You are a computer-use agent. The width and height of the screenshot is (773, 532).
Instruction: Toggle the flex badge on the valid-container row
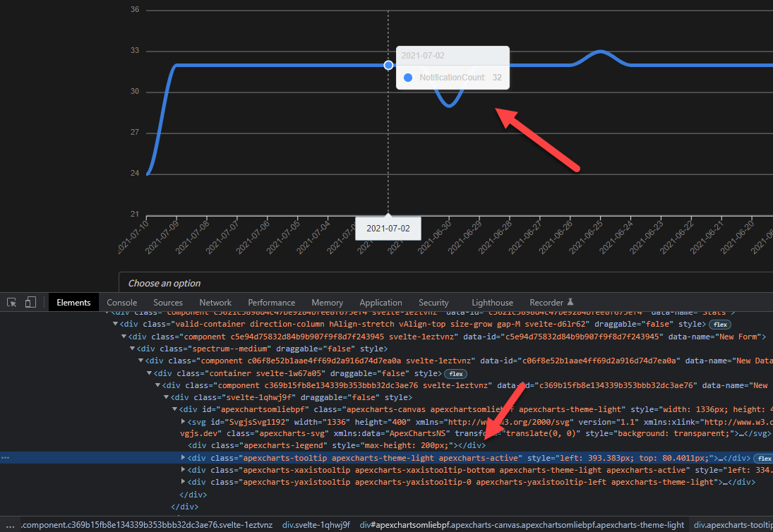[x=719, y=325]
